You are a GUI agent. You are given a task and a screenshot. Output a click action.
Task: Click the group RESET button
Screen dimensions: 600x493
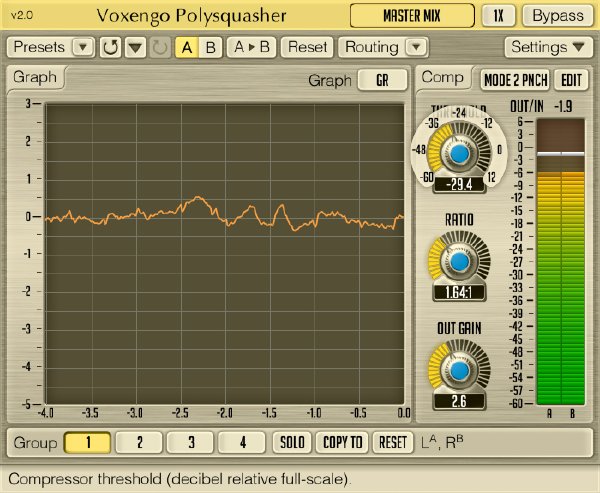pos(393,442)
